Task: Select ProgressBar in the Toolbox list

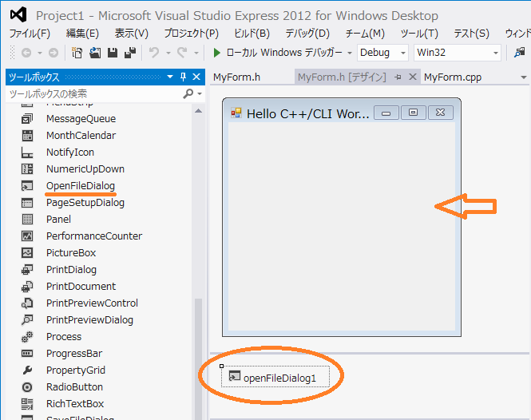Action: [x=74, y=354]
